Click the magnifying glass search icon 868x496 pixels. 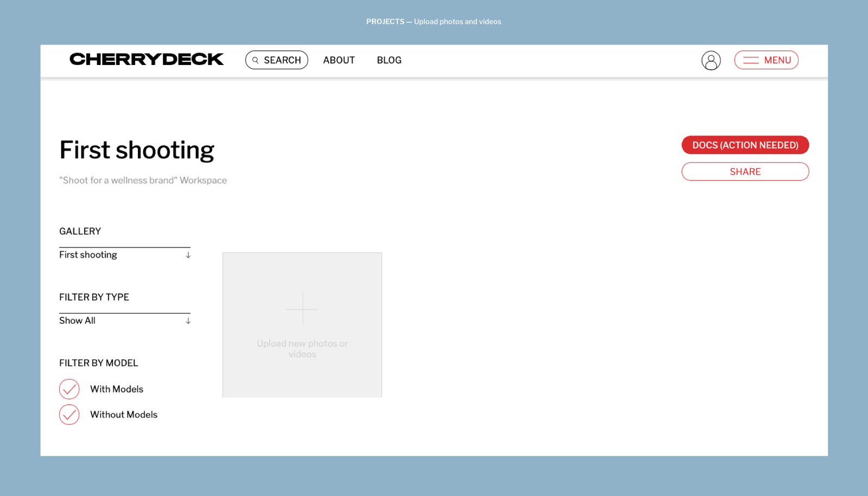point(256,60)
